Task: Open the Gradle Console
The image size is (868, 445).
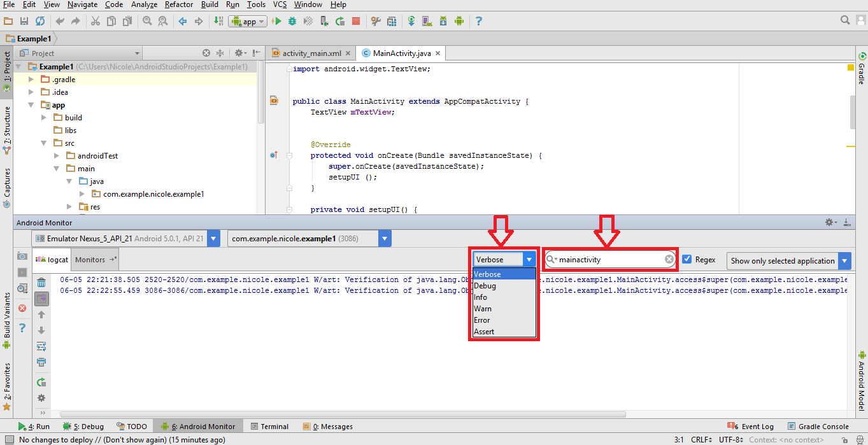Action: coord(823,426)
